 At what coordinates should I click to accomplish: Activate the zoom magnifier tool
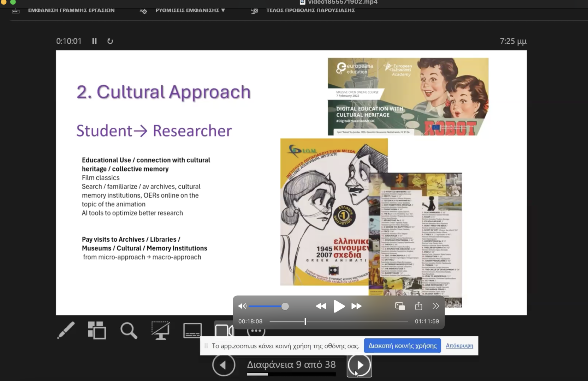click(x=129, y=330)
